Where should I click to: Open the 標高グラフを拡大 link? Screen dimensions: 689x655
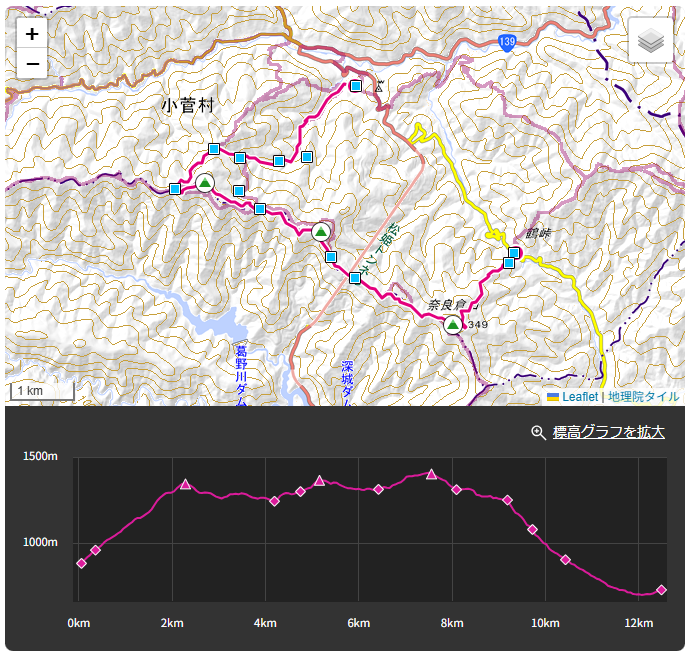point(608,432)
